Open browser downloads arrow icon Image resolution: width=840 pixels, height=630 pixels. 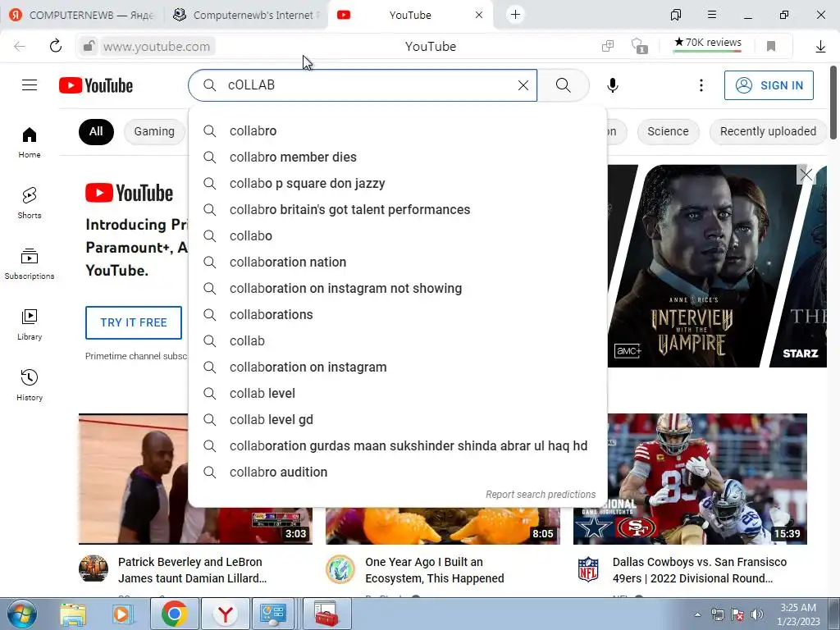pos(820,47)
